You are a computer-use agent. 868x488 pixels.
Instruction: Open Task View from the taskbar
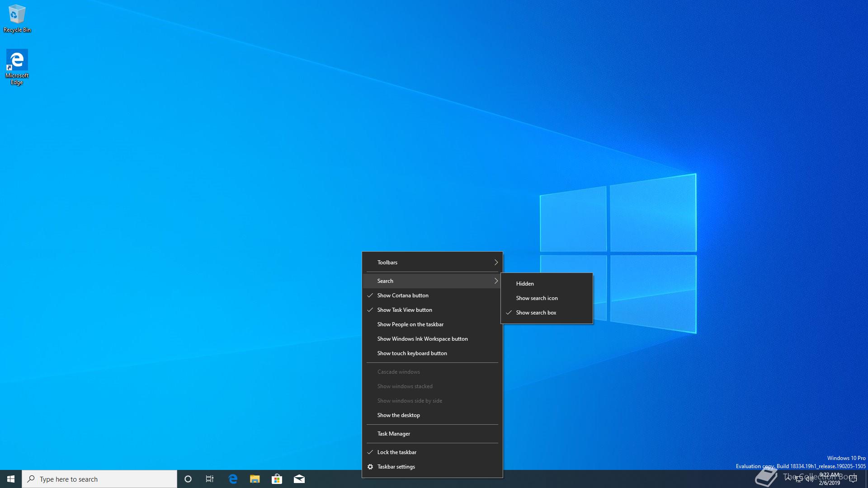210,479
